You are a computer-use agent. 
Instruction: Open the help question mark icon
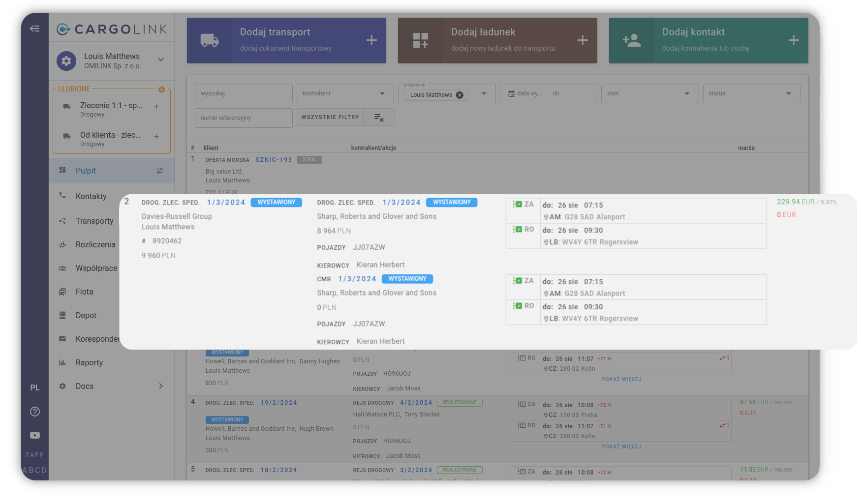[x=35, y=412]
